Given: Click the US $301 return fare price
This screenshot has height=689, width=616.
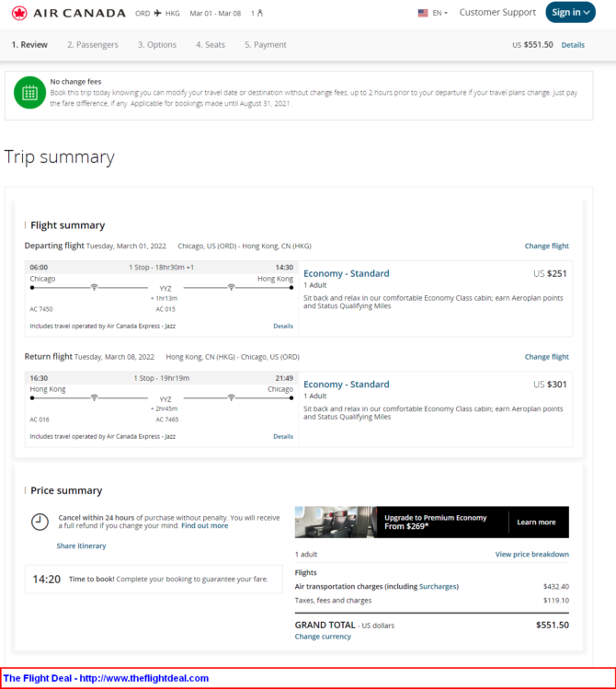Looking at the screenshot, I should click(x=550, y=384).
